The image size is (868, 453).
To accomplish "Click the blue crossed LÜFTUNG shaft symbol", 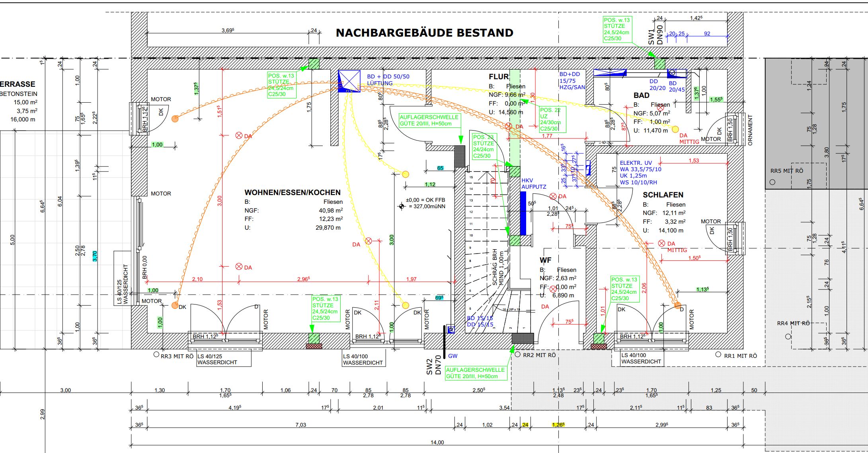I will point(349,81).
